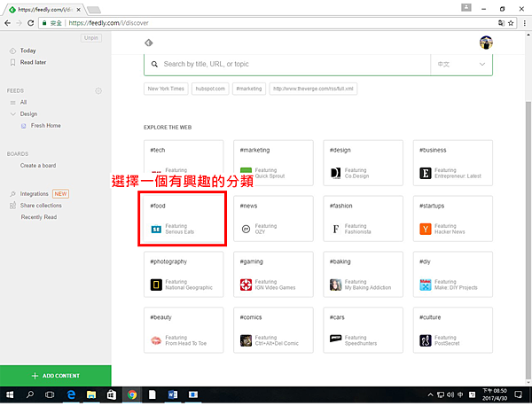Click the Speedhunters logo icon
The image size is (532, 406).
[x=335, y=339]
